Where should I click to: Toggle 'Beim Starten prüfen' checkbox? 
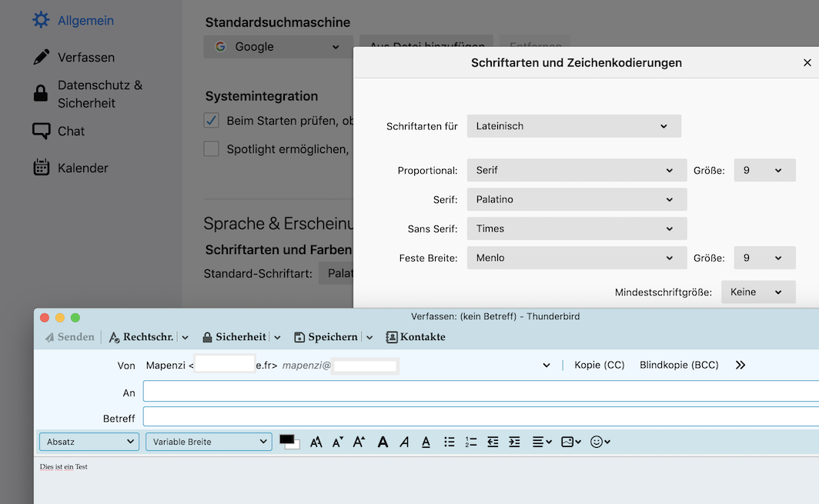[212, 121]
